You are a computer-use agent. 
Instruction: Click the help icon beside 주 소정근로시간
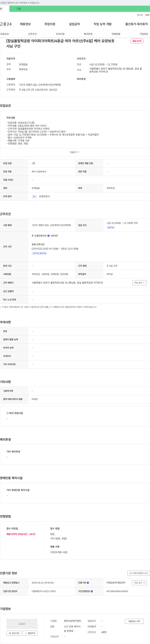pos(48,236)
